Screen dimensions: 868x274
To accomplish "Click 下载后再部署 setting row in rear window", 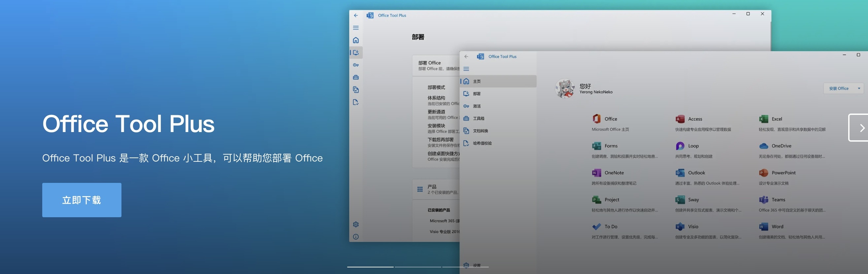I will tap(444, 142).
